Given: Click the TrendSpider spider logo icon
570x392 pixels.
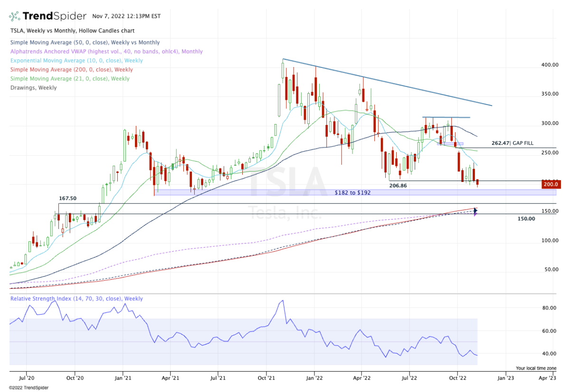Looking at the screenshot, I should 15,17.
